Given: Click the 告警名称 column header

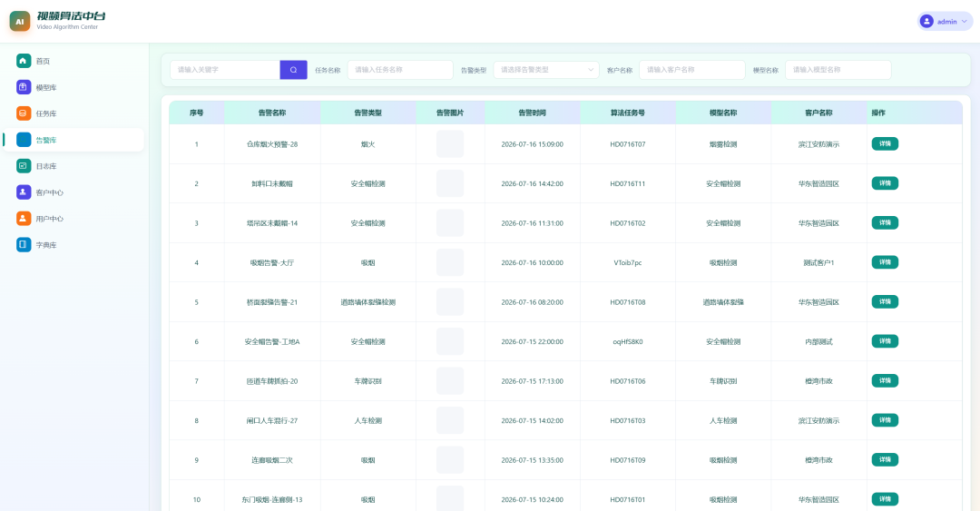Looking at the screenshot, I should 272,113.
